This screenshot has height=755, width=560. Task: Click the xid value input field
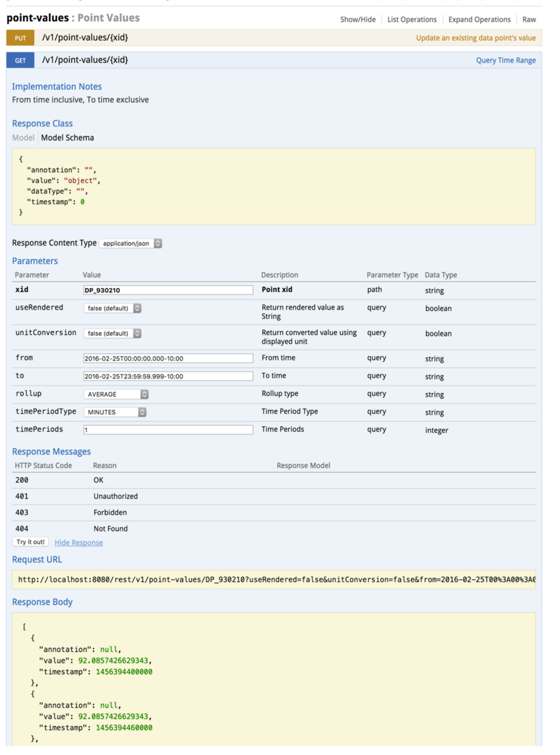(168, 290)
